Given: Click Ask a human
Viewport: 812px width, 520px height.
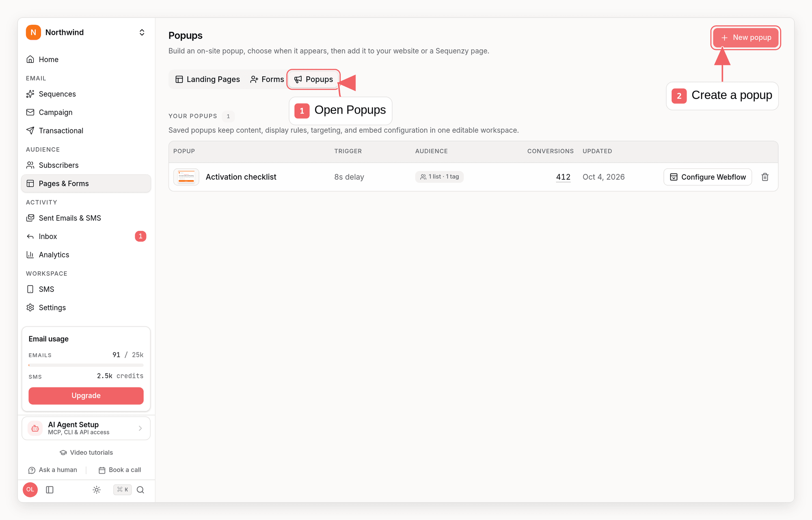Looking at the screenshot, I should (53, 470).
